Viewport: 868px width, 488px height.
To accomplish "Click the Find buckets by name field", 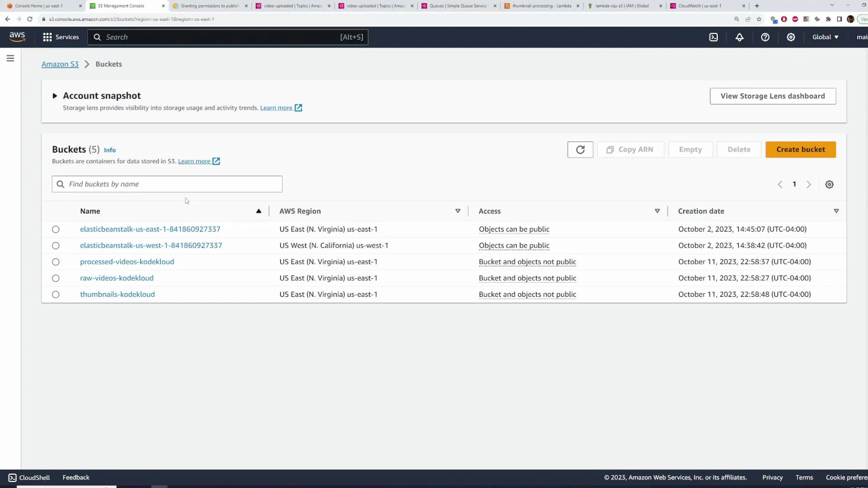I will coord(167,184).
